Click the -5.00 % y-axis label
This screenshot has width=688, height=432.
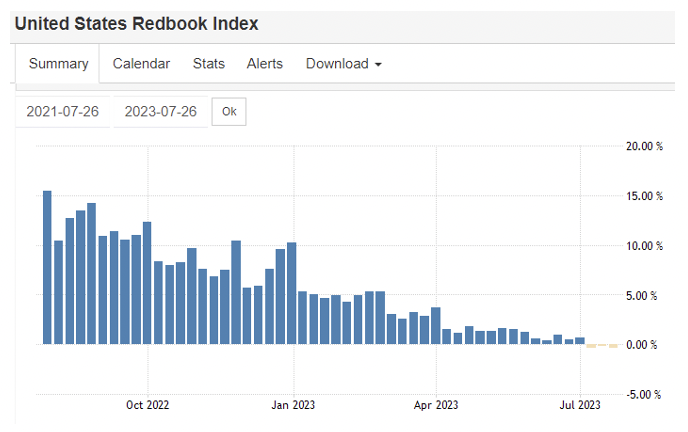645,394
